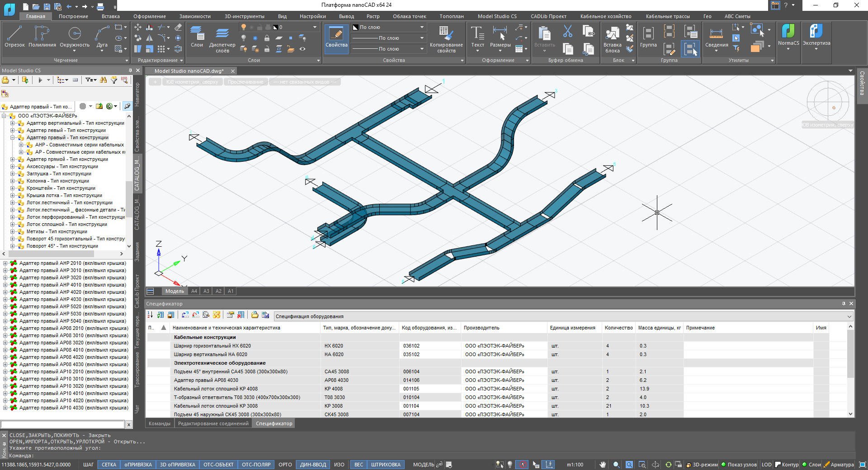Click the eraser icon in Редактирование group
This screenshot has width=868, height=470.
pyautogui.click(x=178, y=28)
